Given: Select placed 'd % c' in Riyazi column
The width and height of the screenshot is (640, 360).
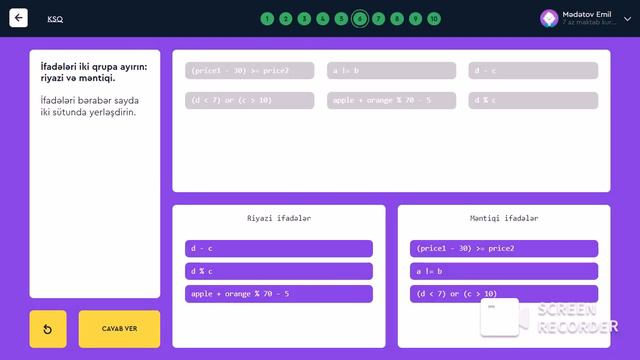Looking at the screenshot, I should point(279,271).
